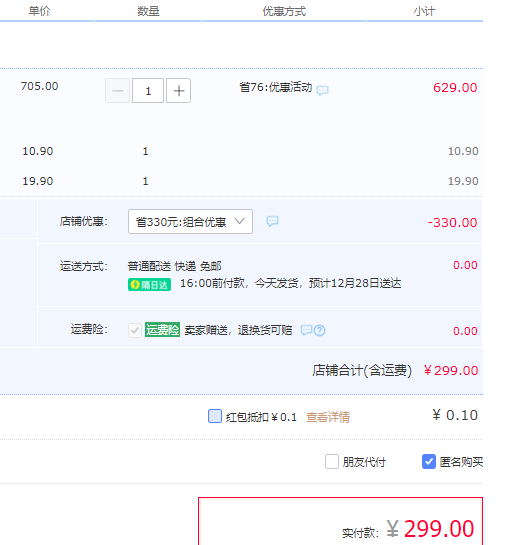Uncheck the 匿名购买 checkbox

tap(429, 462)
